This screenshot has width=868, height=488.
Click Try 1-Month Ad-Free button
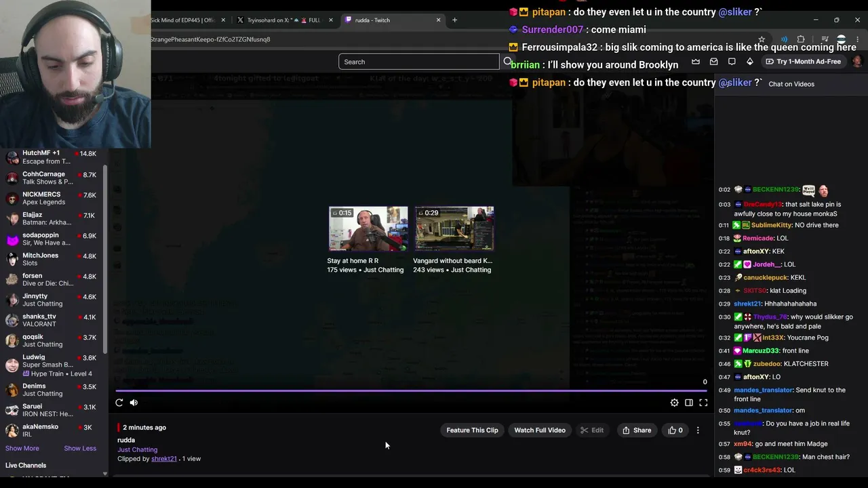[804, 62]
